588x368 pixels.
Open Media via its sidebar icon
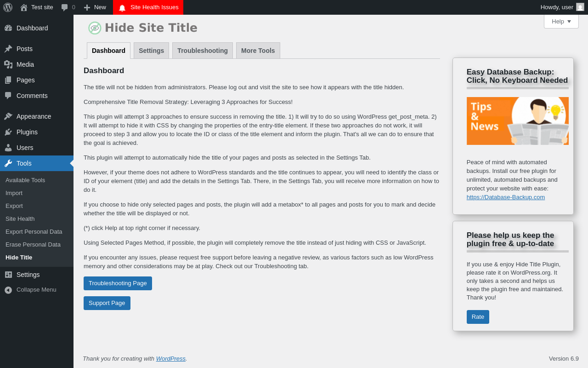pyautogui.click(x=8, y=64)
